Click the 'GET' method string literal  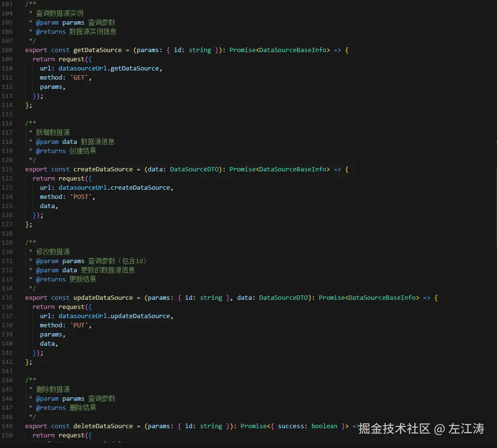[79, 77]
